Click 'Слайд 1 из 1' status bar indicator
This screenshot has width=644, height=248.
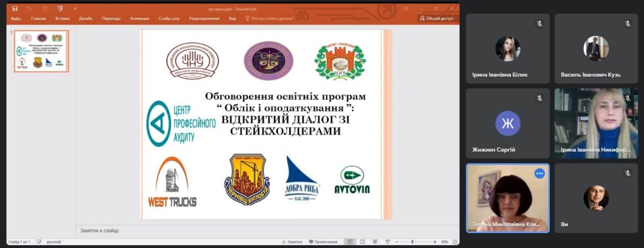[19, 242]
